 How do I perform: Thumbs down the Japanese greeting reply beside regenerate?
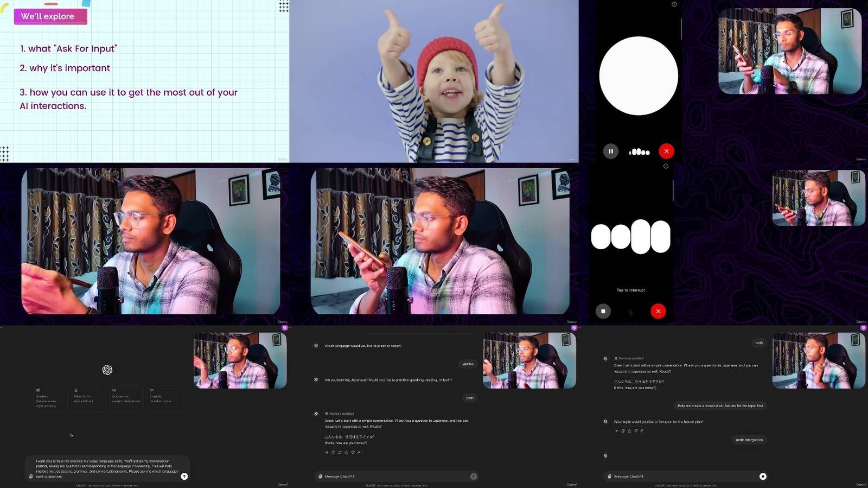coord(353,452)
